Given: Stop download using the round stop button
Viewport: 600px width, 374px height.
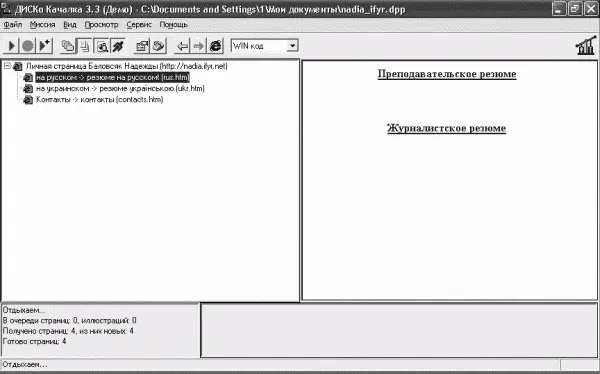Looking at the screenshot, I should click(x=28, y=46).
